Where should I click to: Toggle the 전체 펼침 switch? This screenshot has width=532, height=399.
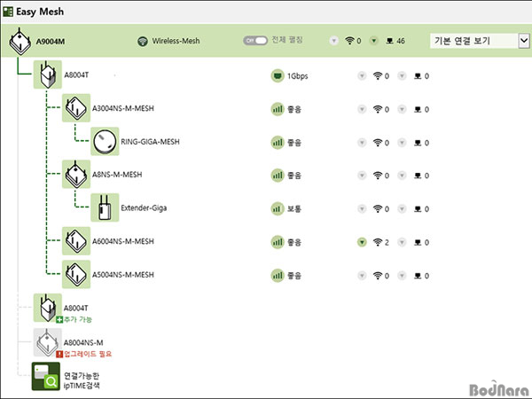pyautogui.click(x=254, y=41)
